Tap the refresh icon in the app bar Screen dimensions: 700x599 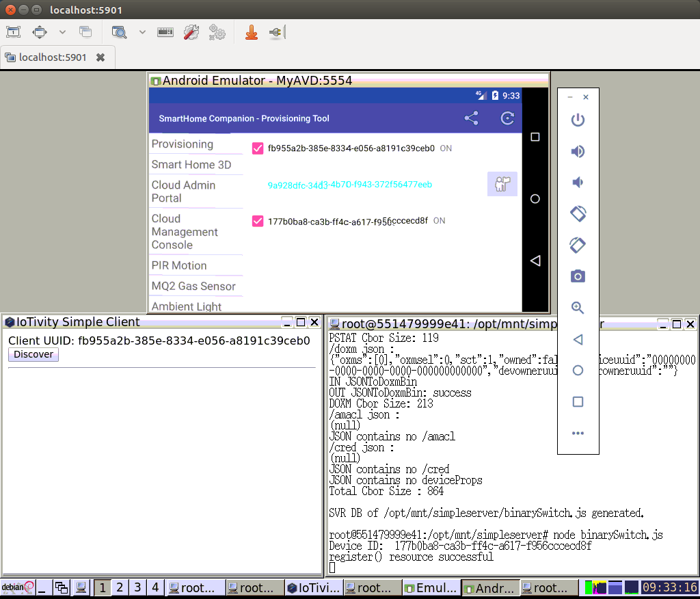507,118
